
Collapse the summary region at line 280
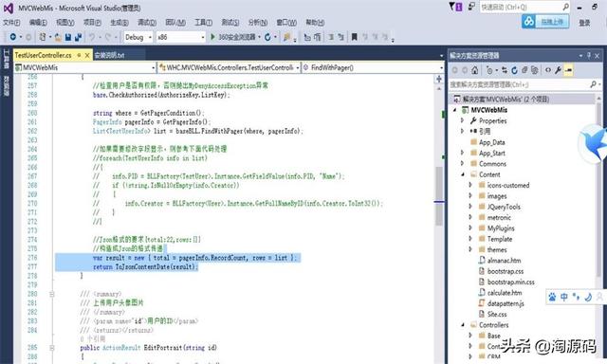click(x=51, y=295)
